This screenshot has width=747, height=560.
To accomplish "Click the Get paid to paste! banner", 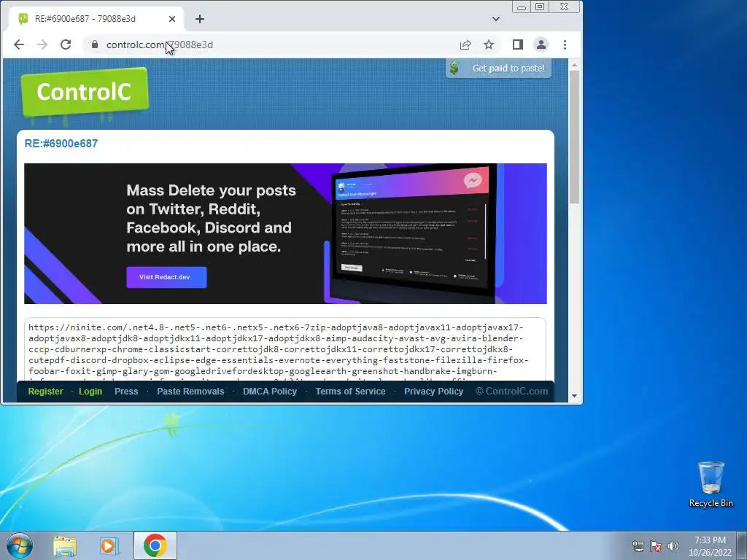I will (499, 68).
